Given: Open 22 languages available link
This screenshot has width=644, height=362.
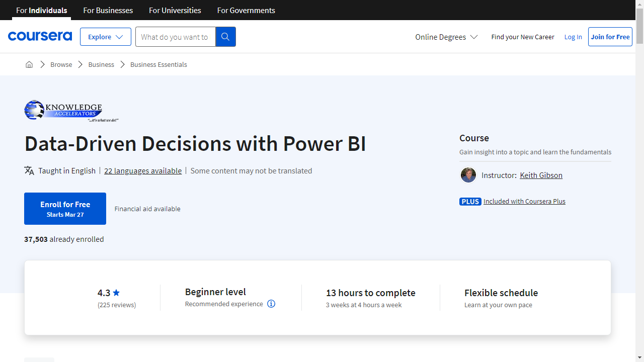Looking at the screenshot, I should coord(143,170).
